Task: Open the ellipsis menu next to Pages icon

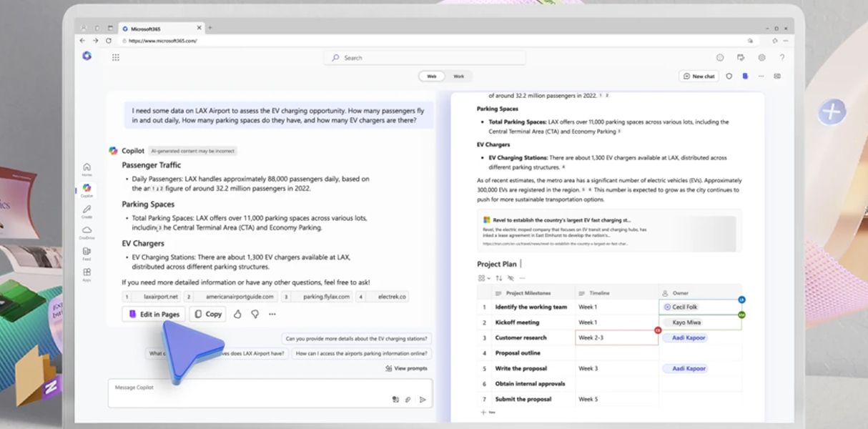Action: (761, 76)
